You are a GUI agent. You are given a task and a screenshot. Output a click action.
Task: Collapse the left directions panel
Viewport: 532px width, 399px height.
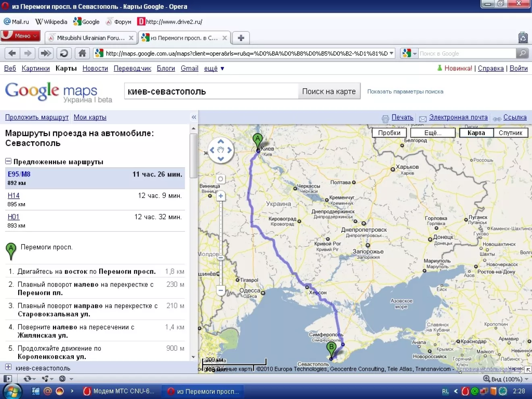click(x=194, y=117)
